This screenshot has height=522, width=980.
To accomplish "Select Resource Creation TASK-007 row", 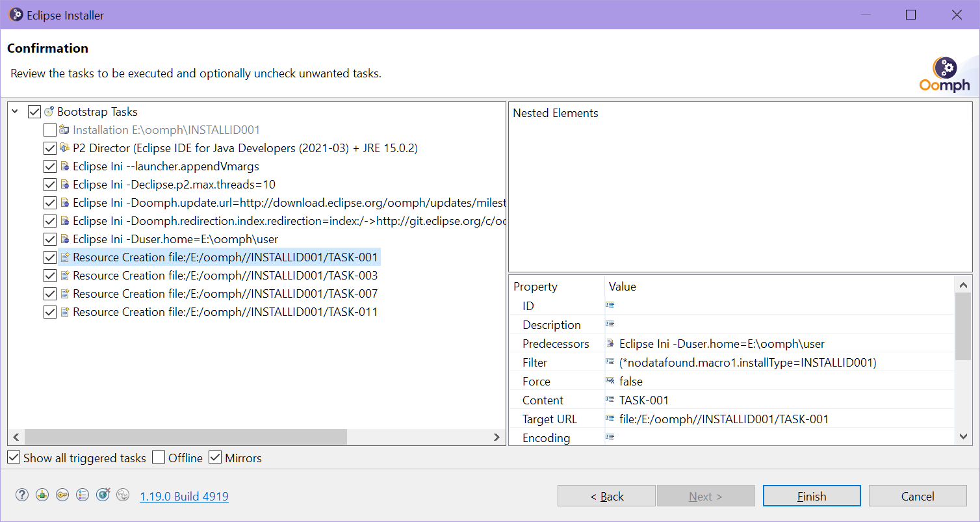I will click(x=225, y=294).
